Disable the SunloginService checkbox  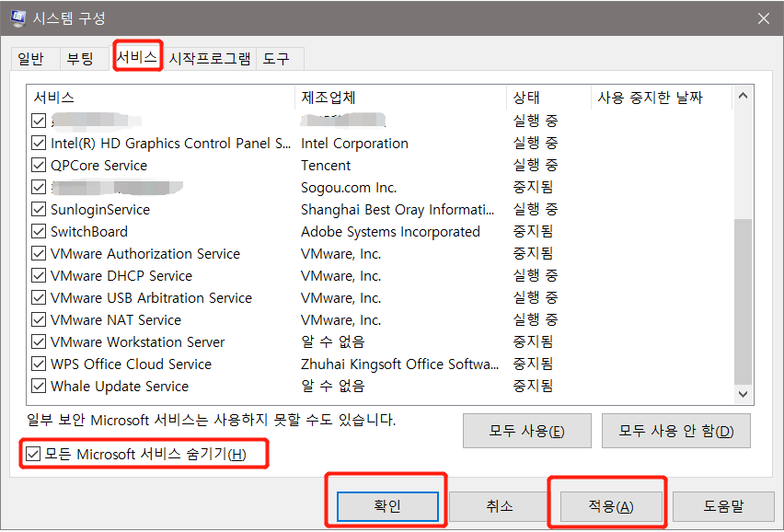38,209
